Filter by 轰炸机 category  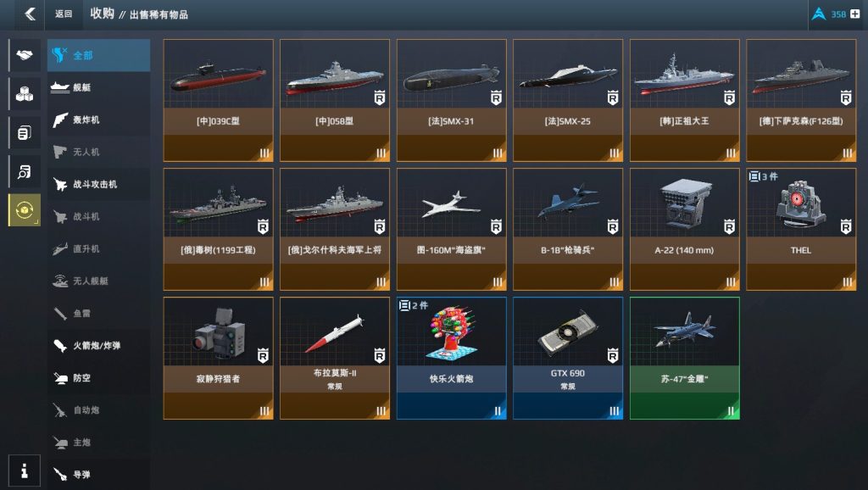pyautogui.click(x=98, y=120)
